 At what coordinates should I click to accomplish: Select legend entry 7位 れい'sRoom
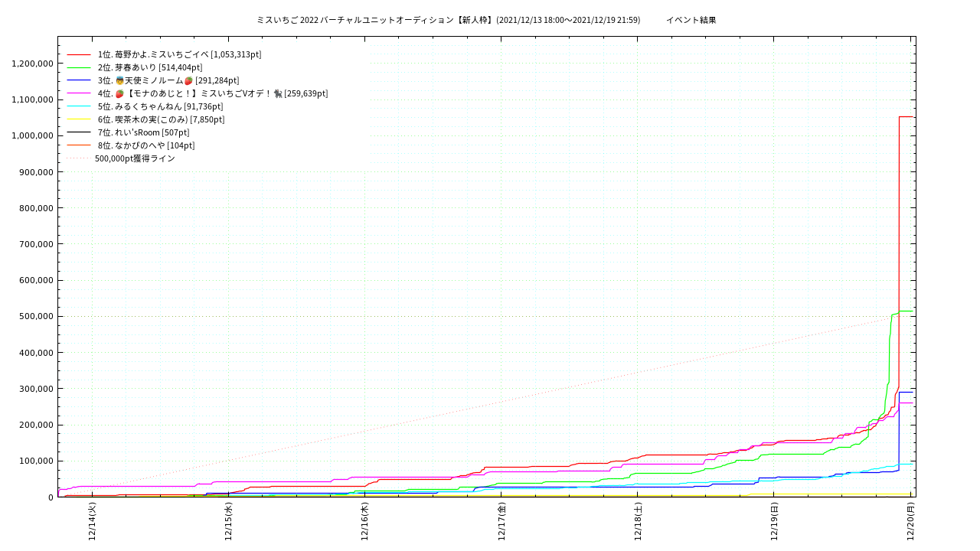point(143,132)
